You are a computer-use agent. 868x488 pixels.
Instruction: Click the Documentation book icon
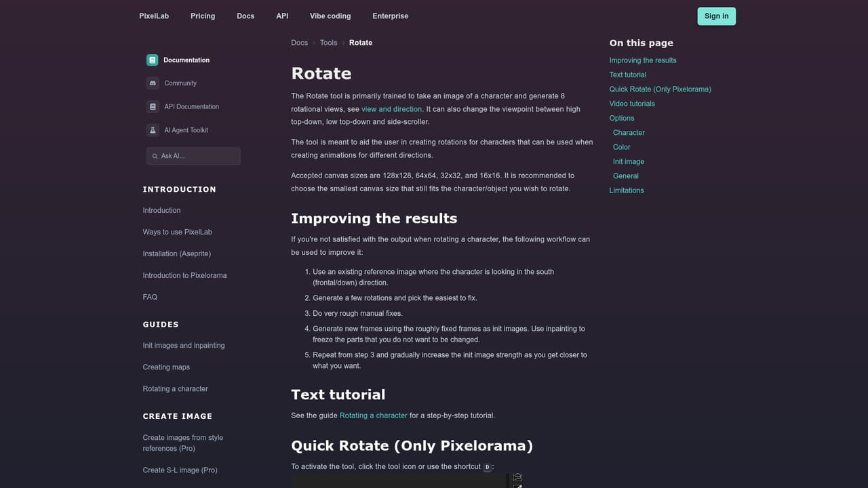pos(153,60)
